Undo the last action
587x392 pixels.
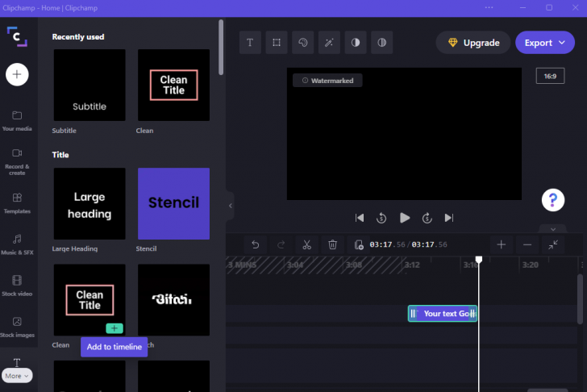click(256, 245)
